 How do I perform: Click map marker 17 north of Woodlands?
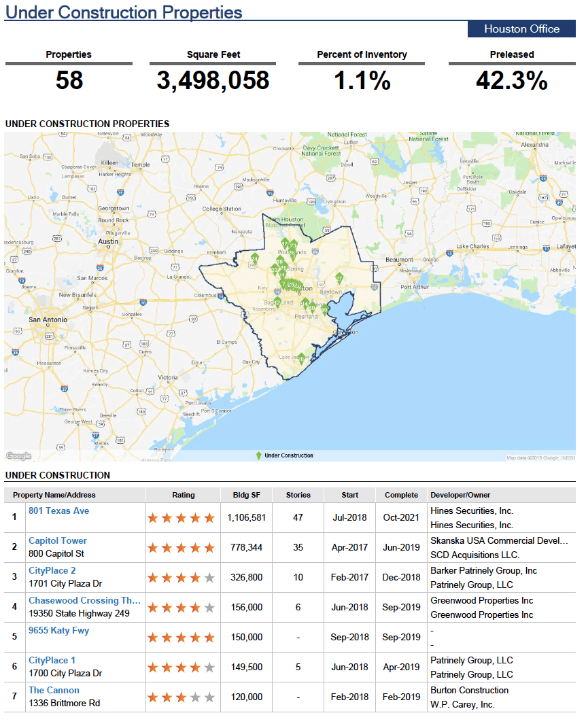point(285,244)
